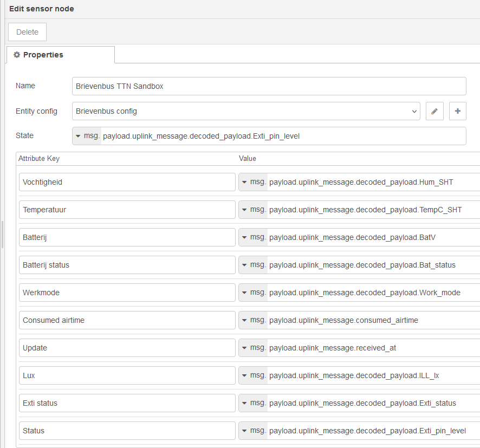Viewport: 480px width, 448px height.
Task: Edit the Temperatuur attribute key field
Action: [x=127, y=210]
